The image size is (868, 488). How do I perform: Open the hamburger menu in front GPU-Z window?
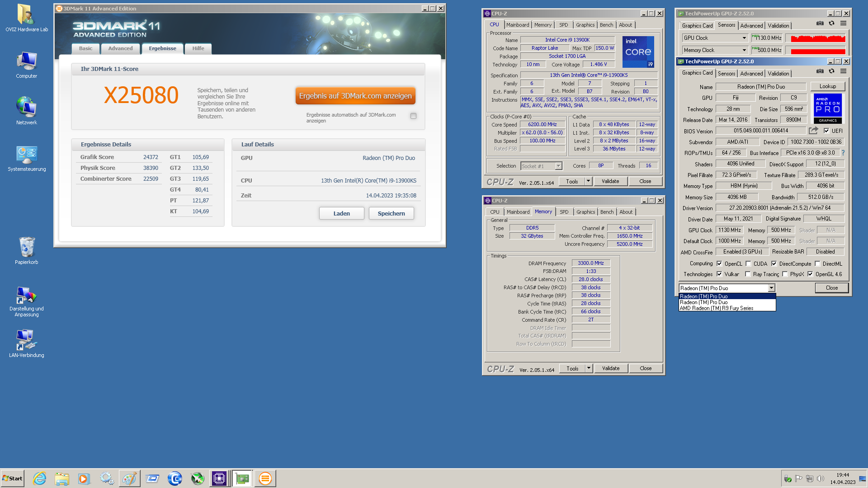tap(843, 71)
